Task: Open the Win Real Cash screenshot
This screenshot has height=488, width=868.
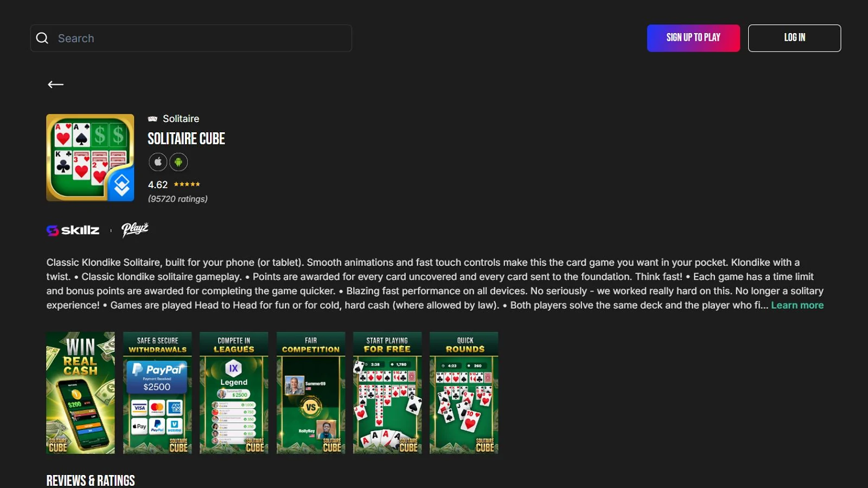Action: 80,393
